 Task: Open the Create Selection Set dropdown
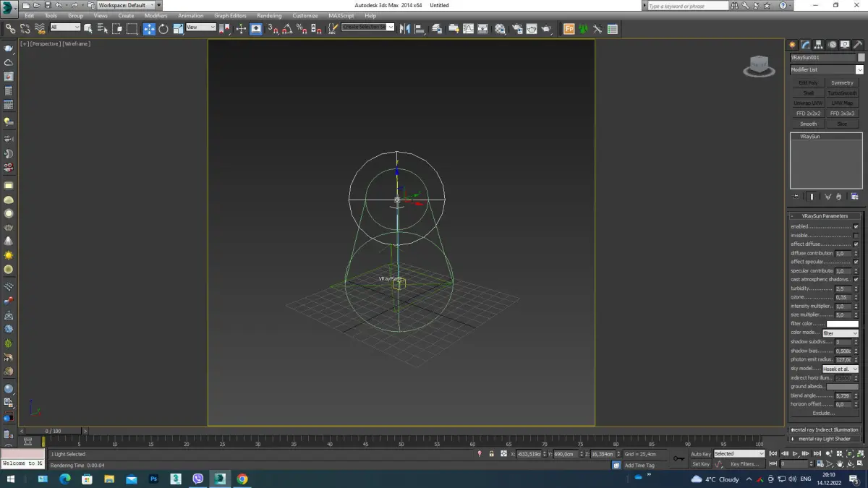coord(368,27)
